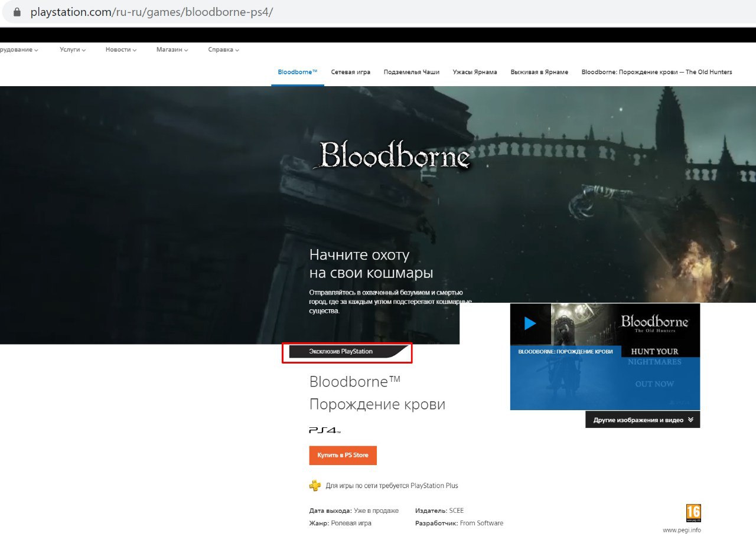This screenshot has width=756, height=540.
Task: Go to the Ужасы Ярнама tab
Action: point(475,72)
